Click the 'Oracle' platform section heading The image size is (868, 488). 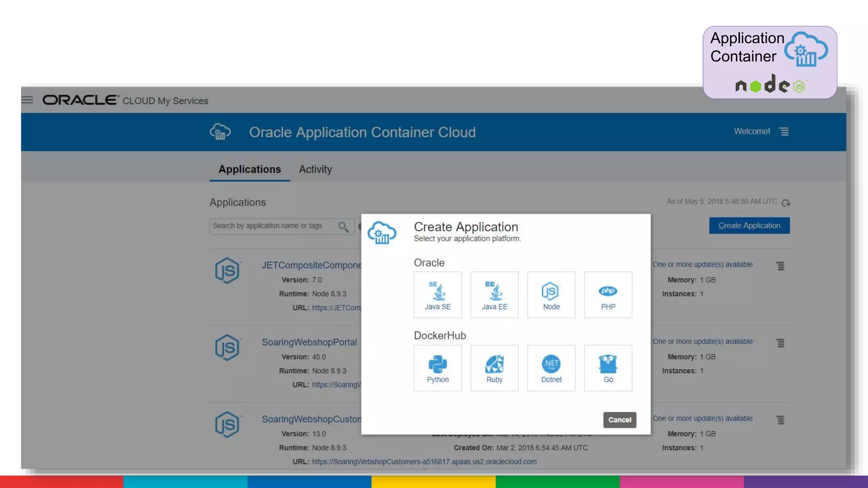tap(429, 263)
